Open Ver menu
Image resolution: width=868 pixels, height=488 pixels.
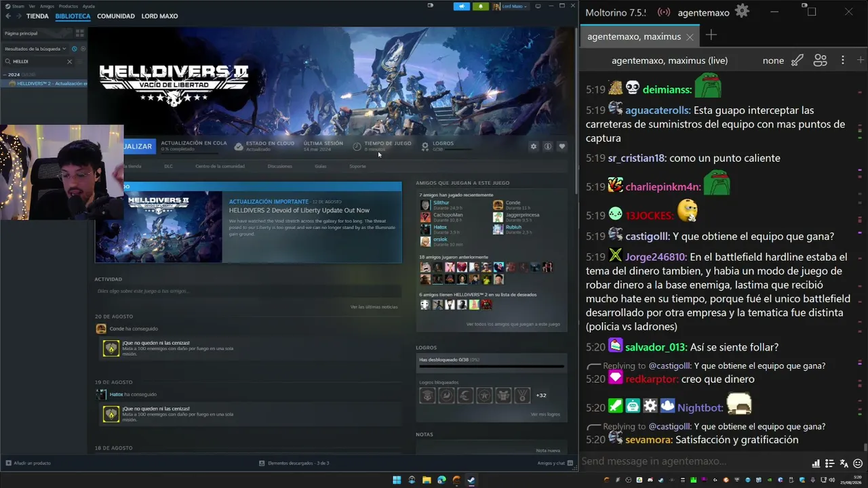point(32,6)
